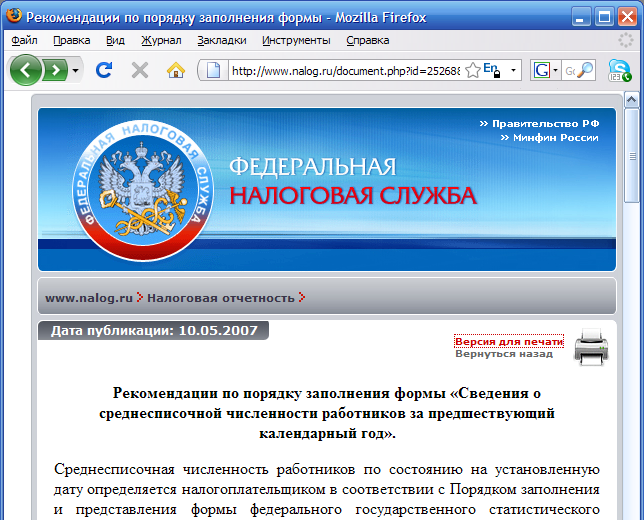
Task: Go back with the green Back arrow
Action: (x=25, y=70)
